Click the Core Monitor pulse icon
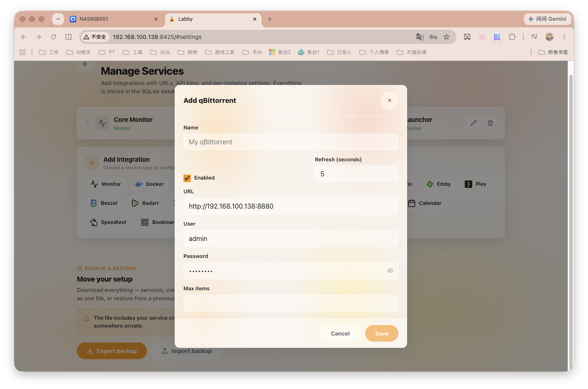Image resolution: width=588 pixels, height=389 pixels. click(102, 123)
